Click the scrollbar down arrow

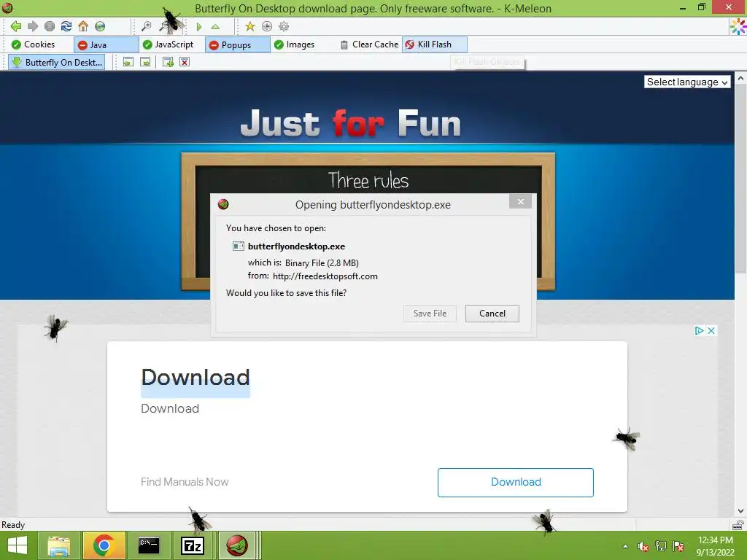[741, 511]
